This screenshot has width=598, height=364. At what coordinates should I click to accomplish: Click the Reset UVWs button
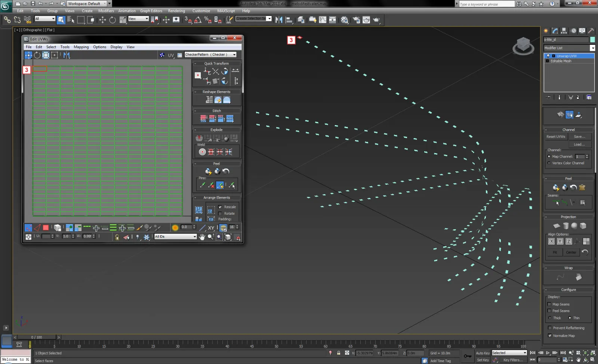coord(556,137)
